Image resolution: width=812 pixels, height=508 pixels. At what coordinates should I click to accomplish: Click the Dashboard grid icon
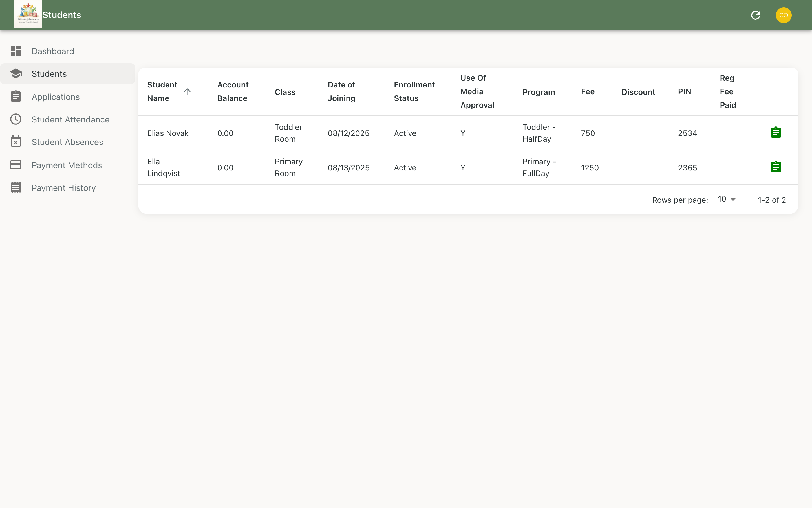pos(16,51)
